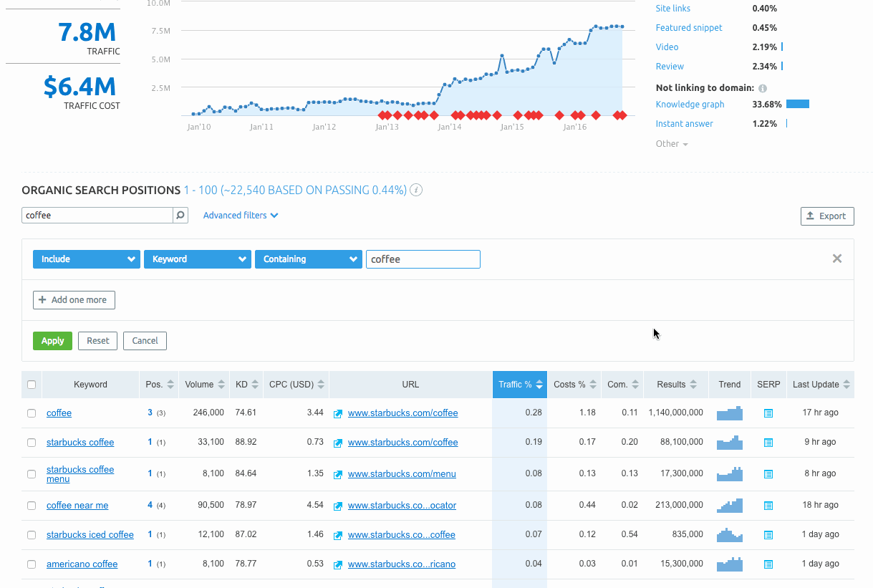873x588 pixels.
Task: Sort by the Com. column arrows
Action: click(x=635, y=385)
